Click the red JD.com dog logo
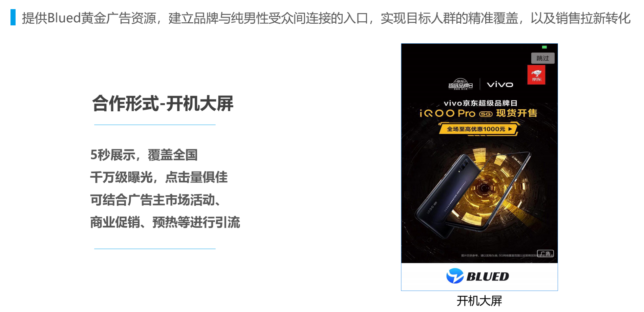 (x=536, y=75)
